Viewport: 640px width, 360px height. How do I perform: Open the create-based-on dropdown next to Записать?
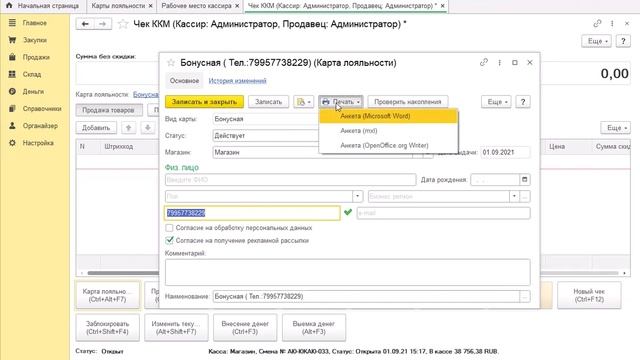point(303,102)
